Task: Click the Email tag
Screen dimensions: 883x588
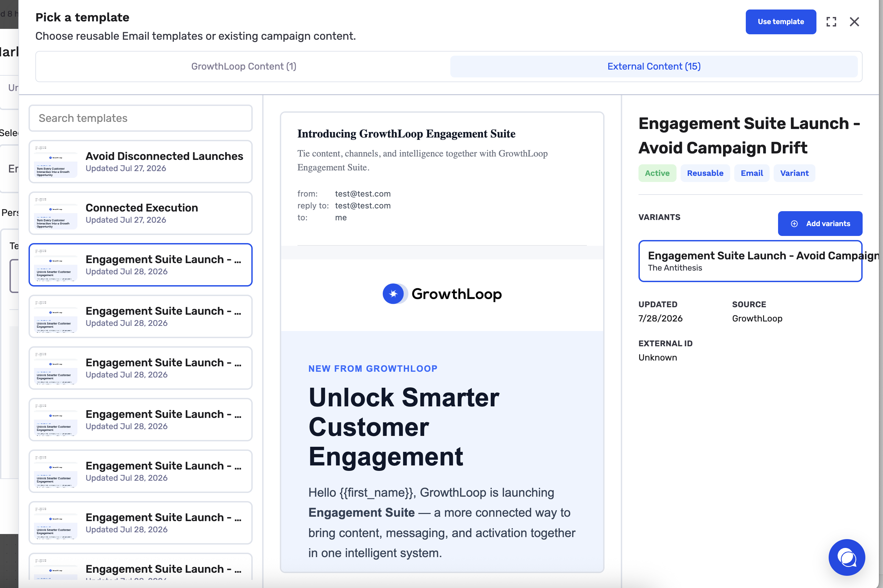Action: click(x=752, y=173)
